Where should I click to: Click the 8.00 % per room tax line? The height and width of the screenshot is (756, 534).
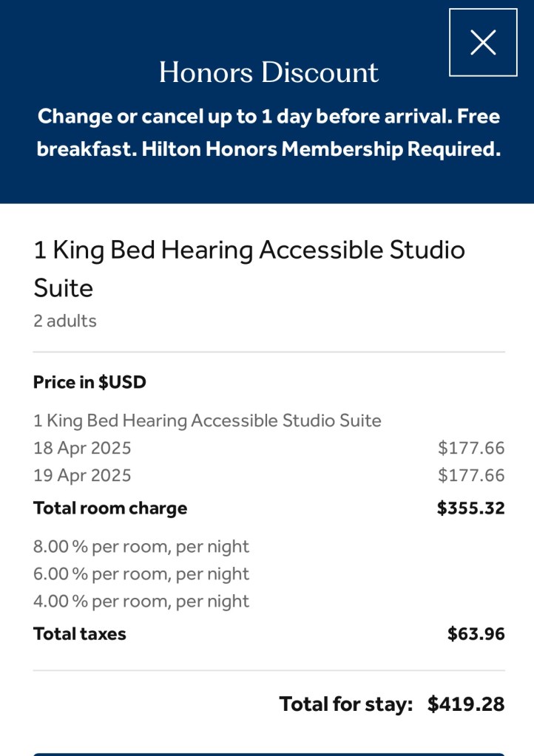pos(141,547)
